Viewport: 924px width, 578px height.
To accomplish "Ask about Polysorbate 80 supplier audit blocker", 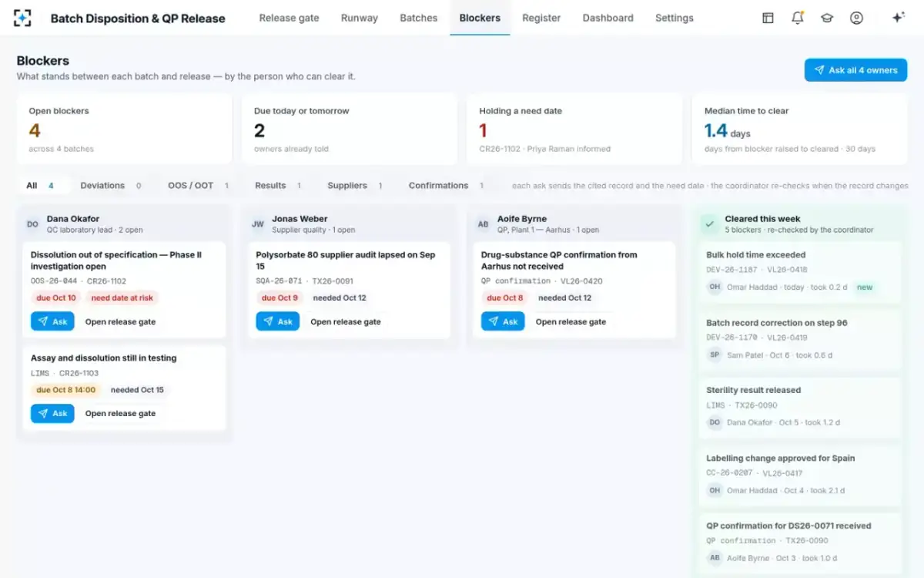I will (x=278, y=321).
